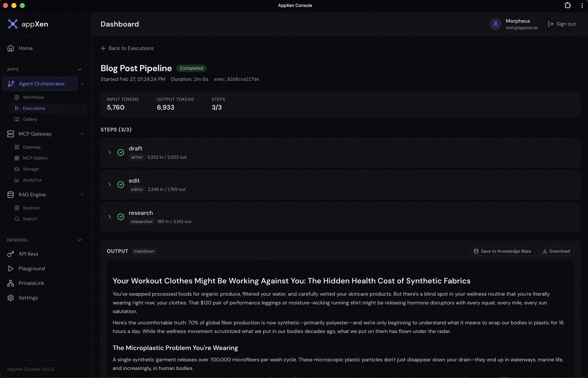
Task: Click the Sources icon under RAG Engine
Action: [x=16, y=208]
